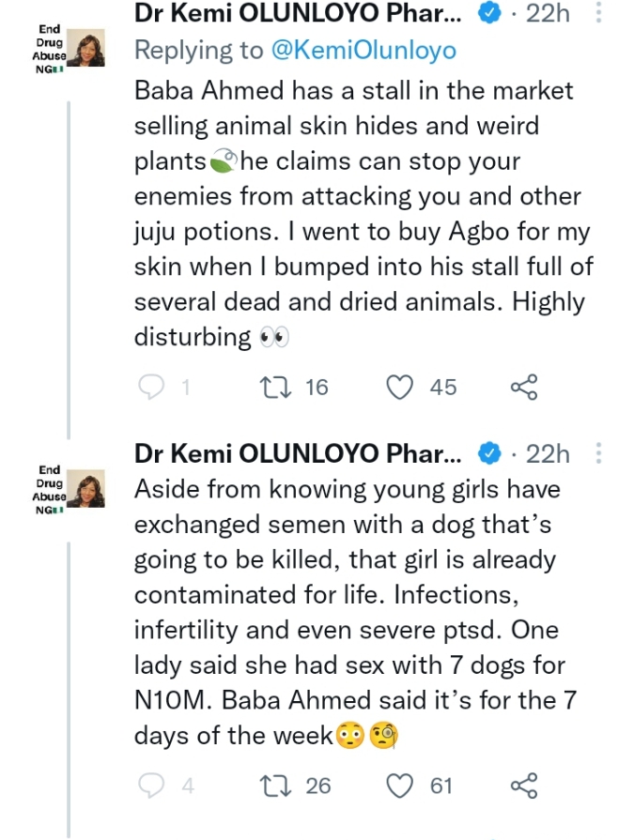Reply to the Baba Ahmed stall tweet

coord(152,387)
